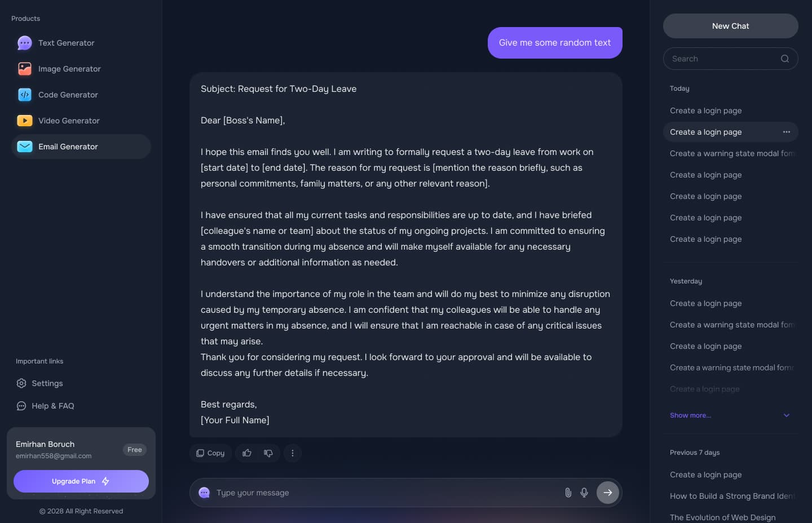Open the Code Generator
812x523 pixels.
(x=68, y=95)
